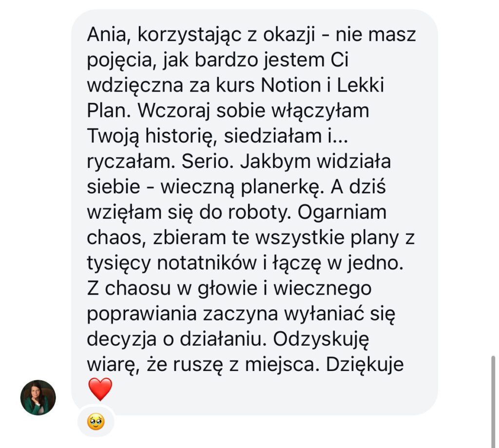
Task: Click the word 'planerkę.' in the message
Action: click(x=282, y=187)
